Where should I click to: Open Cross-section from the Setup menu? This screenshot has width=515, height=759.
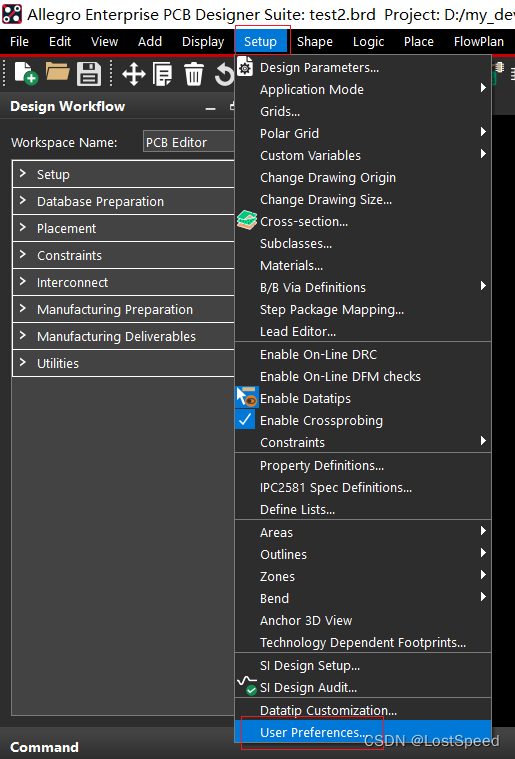(x=363, y=222)
